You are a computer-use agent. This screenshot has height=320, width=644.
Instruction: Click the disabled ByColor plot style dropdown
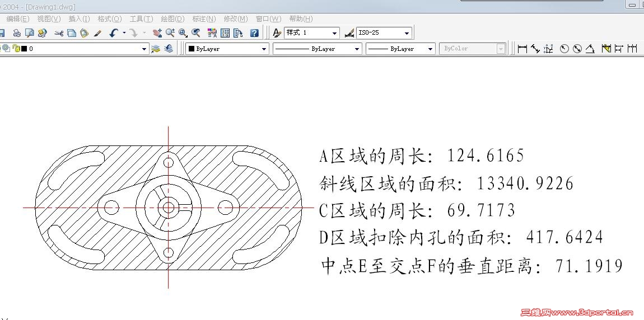(472, 49)
